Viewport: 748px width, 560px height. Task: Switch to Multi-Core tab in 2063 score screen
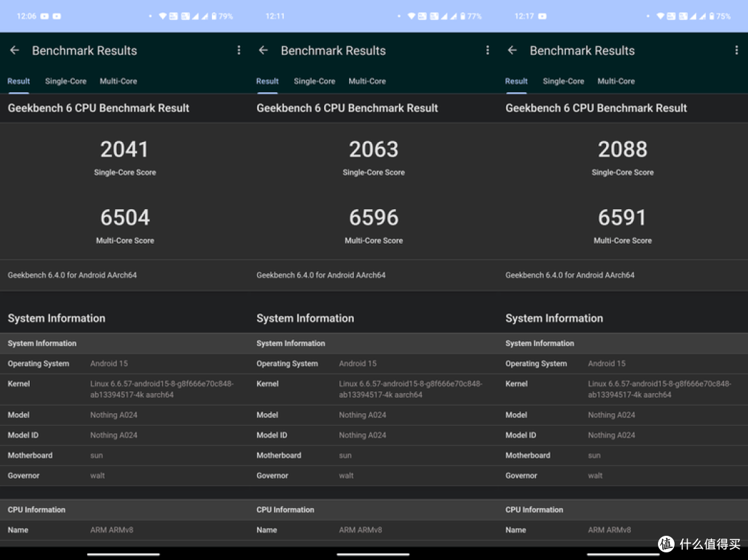pyautogui.click(x=367, y=81)
